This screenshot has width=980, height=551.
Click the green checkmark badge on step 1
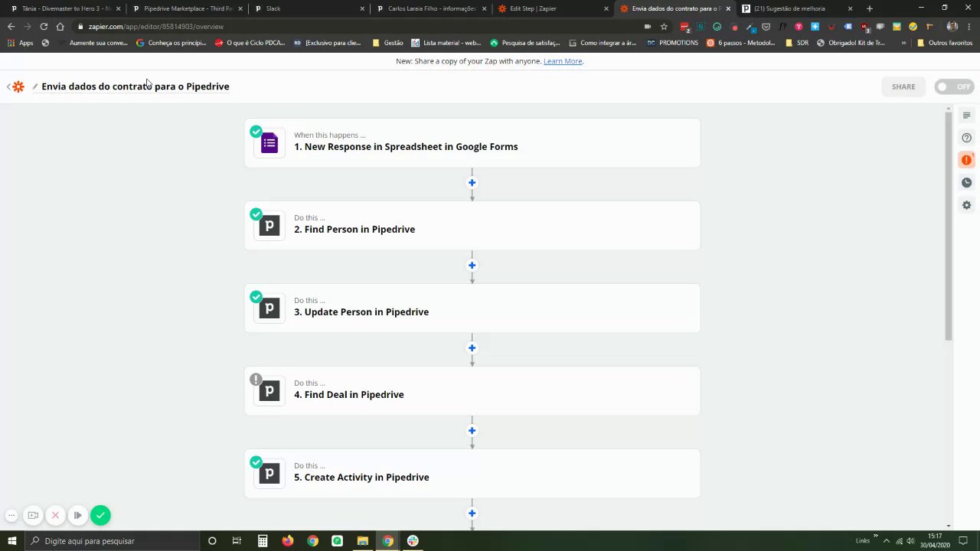[x=256, y=131]
